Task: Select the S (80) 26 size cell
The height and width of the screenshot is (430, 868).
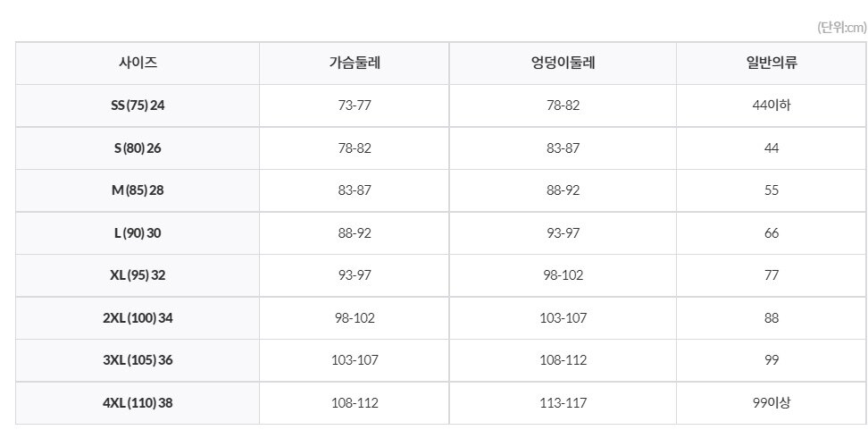Action: tap(138, 148)
